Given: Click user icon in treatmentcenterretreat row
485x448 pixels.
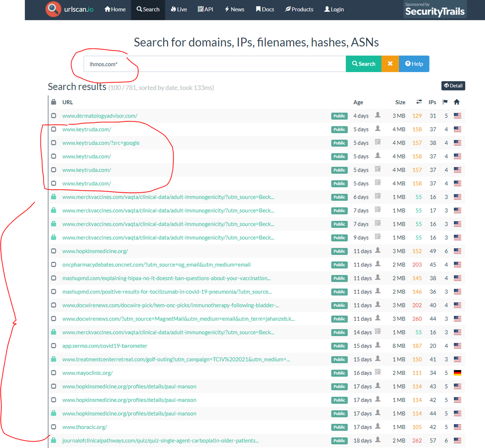Looking at the screenshot, I should [x=378, y=359].
